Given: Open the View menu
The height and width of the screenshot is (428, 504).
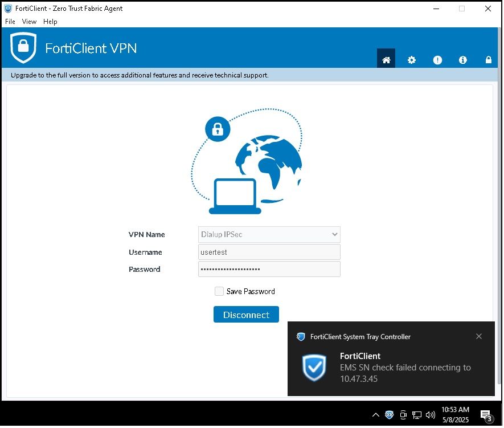Looking at the screenshot, I should point(29,22).
